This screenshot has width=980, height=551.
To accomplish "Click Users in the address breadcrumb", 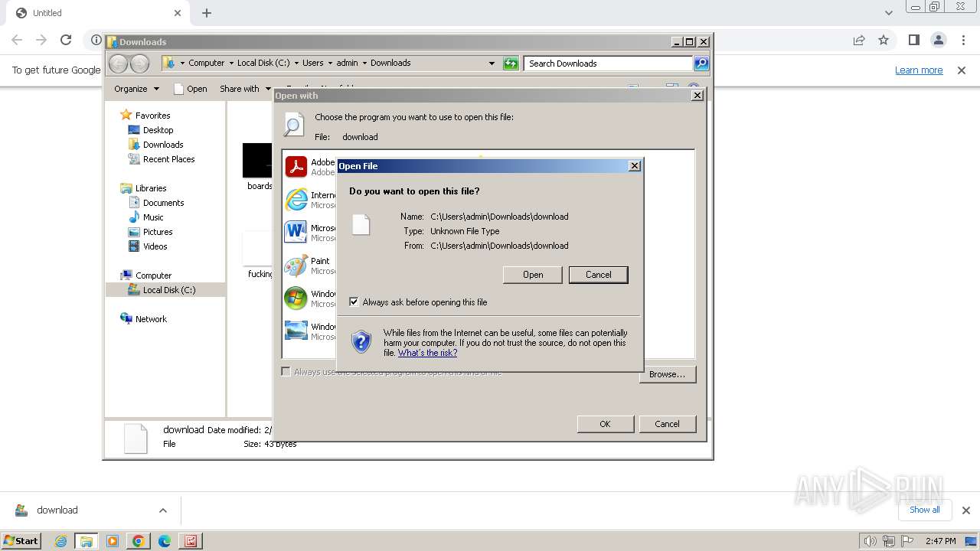I will (x=312, y=64).
